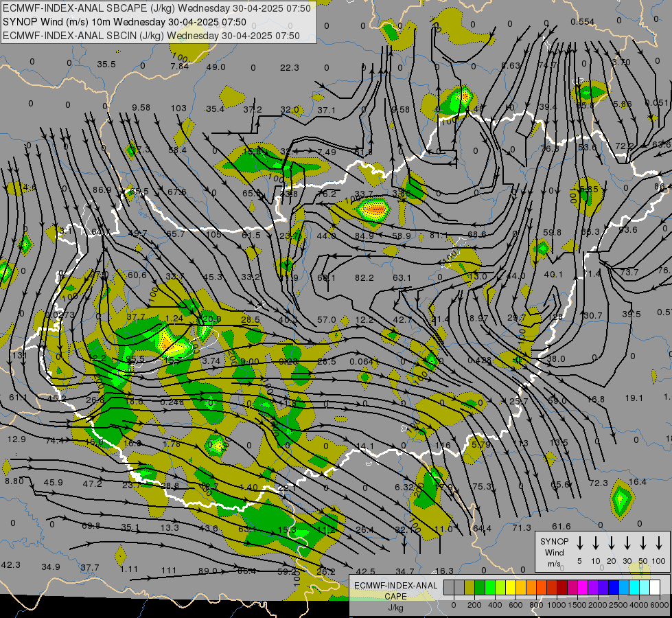Select the dark red swatch in the CAPE legend
The image size is (672, 618).
tap(562, 587)
